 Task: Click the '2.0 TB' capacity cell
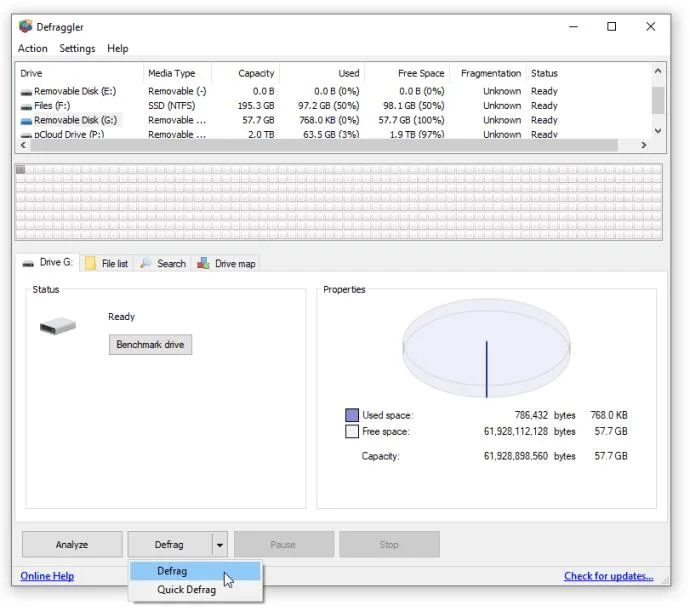[261, 134]
